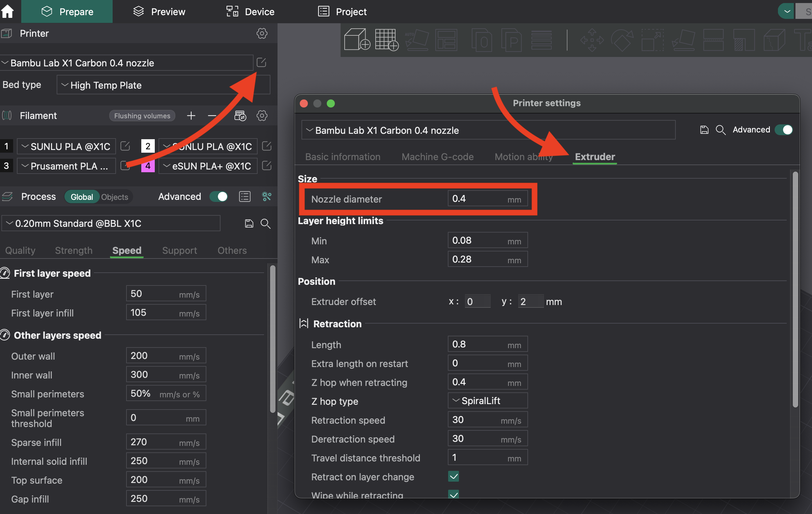Click the Add cube icon in toolbar
Image resolution: width=812 pixels, height=514 pixels.
tap(356, 40)
